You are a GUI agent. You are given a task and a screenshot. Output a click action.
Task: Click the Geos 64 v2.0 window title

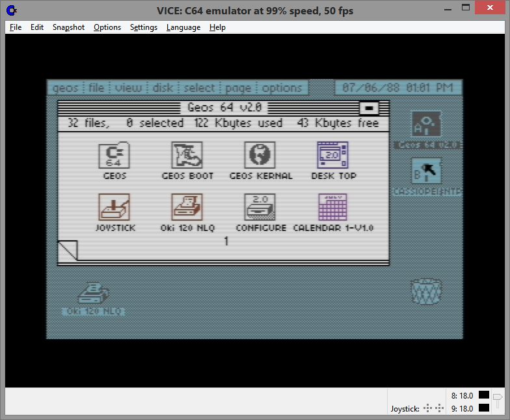tap(224, 107)
